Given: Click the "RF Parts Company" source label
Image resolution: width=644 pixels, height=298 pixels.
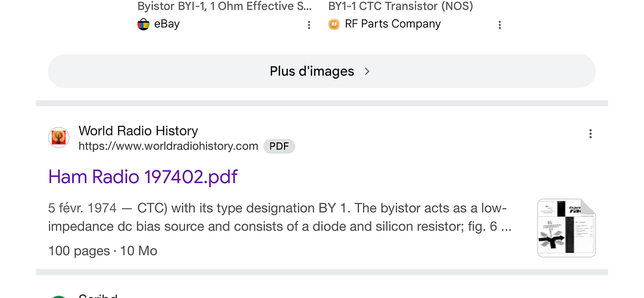Looking at the screenshot, I should click(x=393, y=24).
